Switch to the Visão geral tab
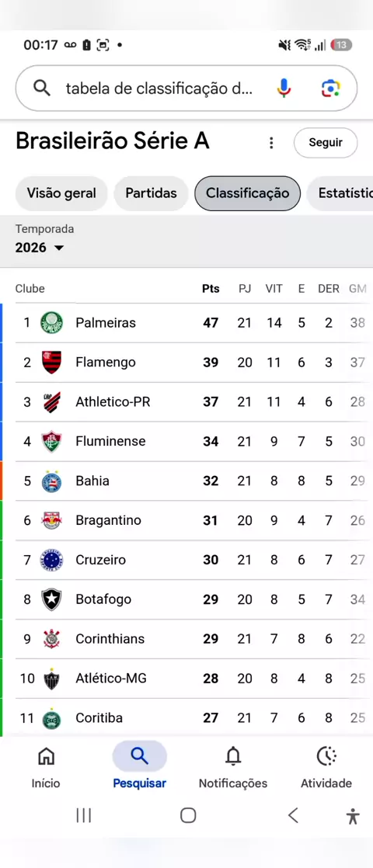 click(x=61, y=193)
